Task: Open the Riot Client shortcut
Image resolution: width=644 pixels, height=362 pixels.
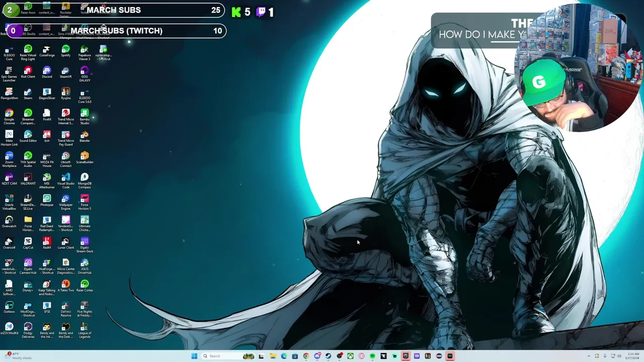Action: [x=28, y=72]
